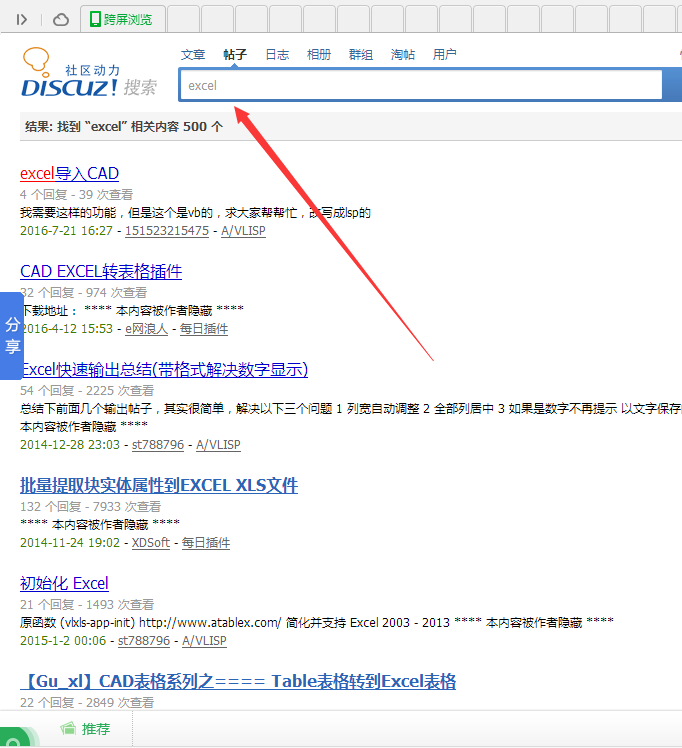The width and height of the screenshot is (682, 748).
Task: Click the sidebar toggle icon in browser toolbar
Action: [21, 20]
